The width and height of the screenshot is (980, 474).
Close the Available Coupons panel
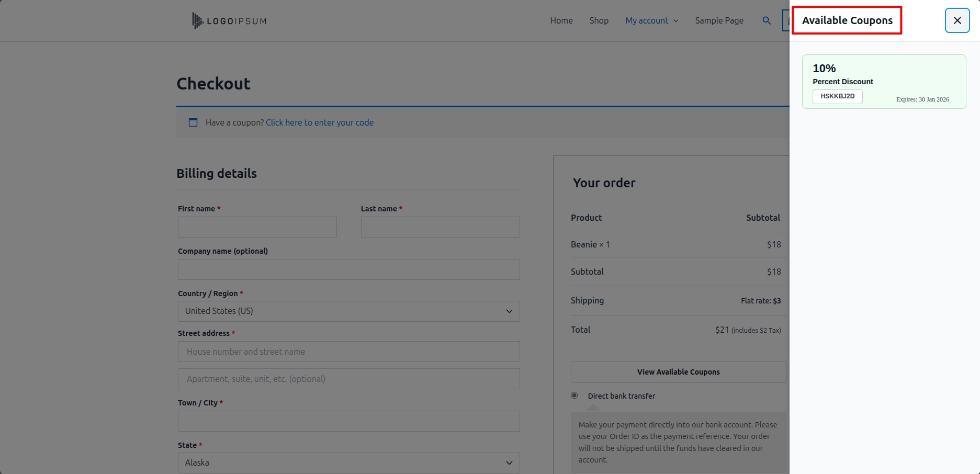(957, 20)
